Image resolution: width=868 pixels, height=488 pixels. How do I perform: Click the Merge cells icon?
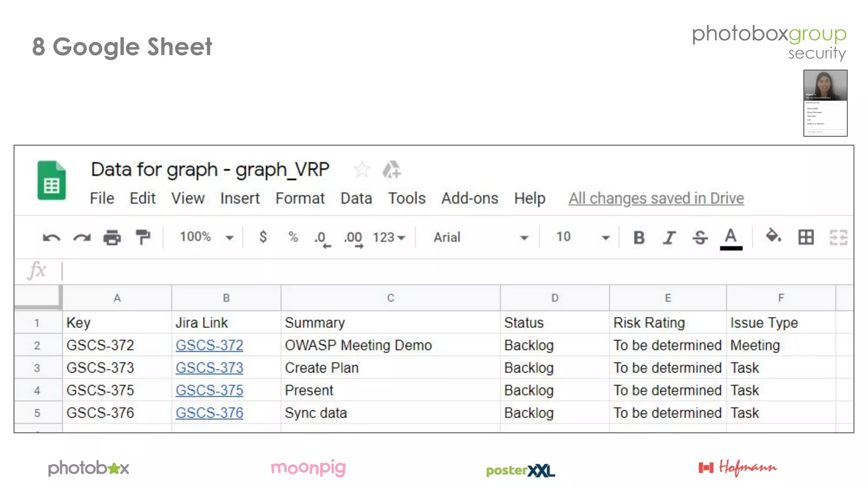coord(838,237)
